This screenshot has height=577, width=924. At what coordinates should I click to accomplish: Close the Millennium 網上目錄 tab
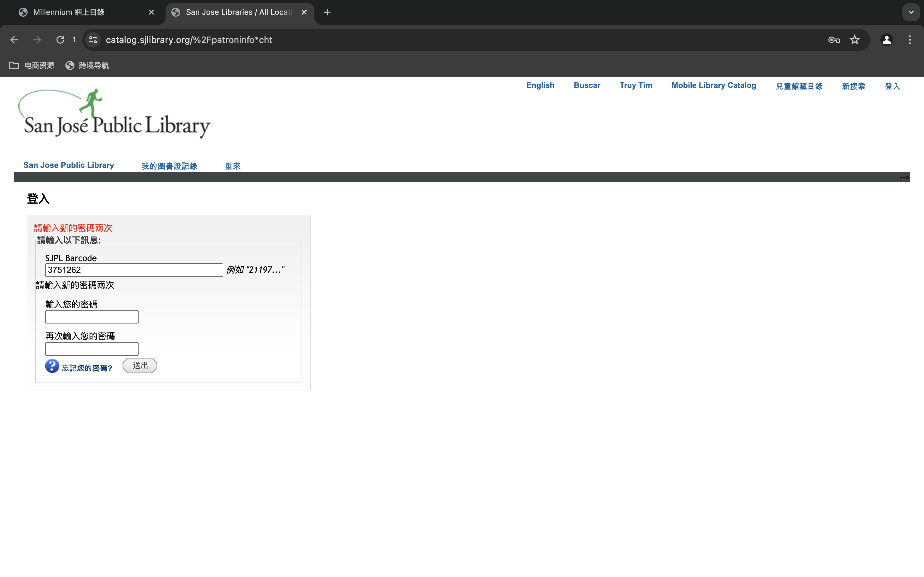tap(151, 12)
